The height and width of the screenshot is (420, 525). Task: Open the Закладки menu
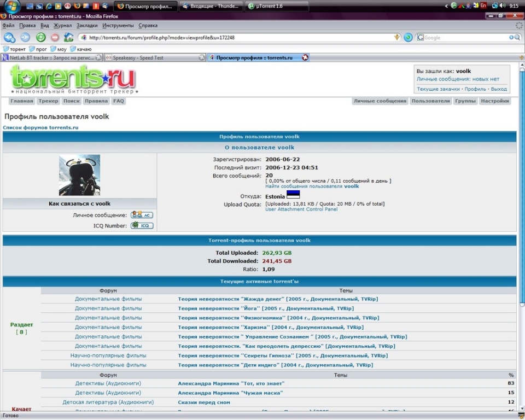(x=87, y=25)
